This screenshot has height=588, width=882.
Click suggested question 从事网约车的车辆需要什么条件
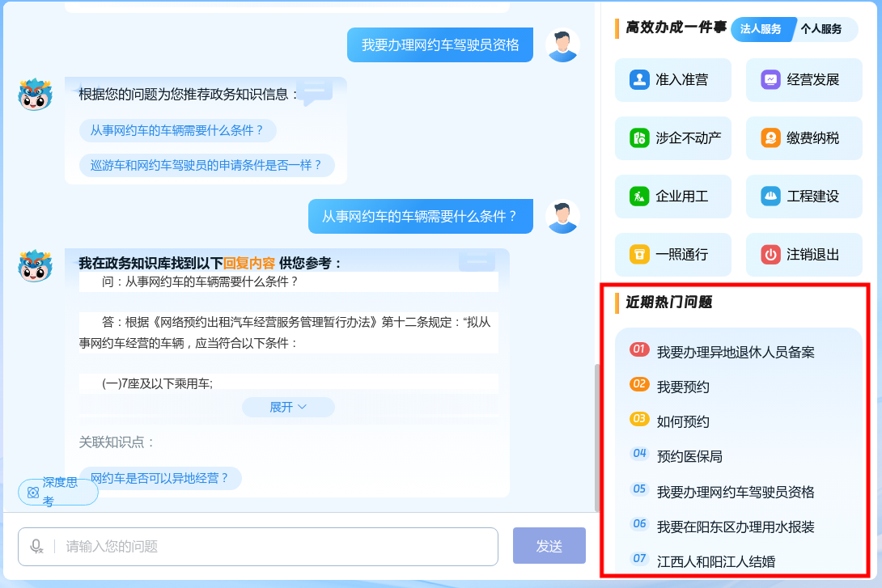(176, 130)
